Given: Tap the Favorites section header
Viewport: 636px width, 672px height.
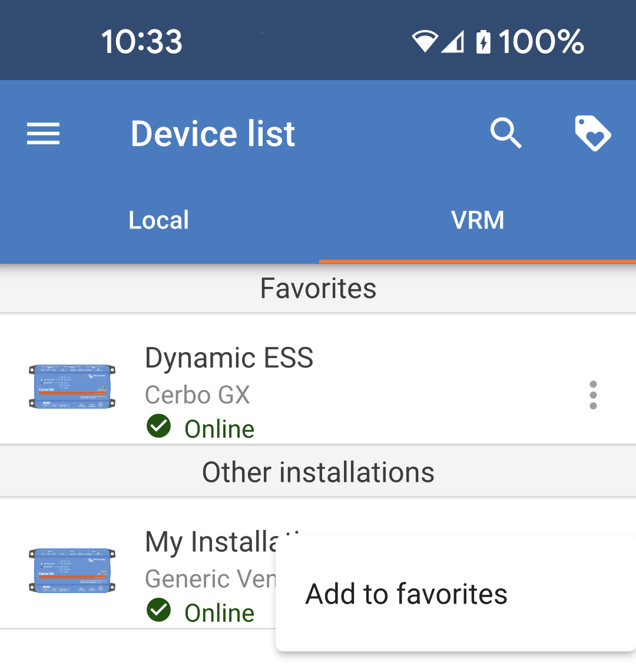Looking at the screenshot, I should click(318, 289).
